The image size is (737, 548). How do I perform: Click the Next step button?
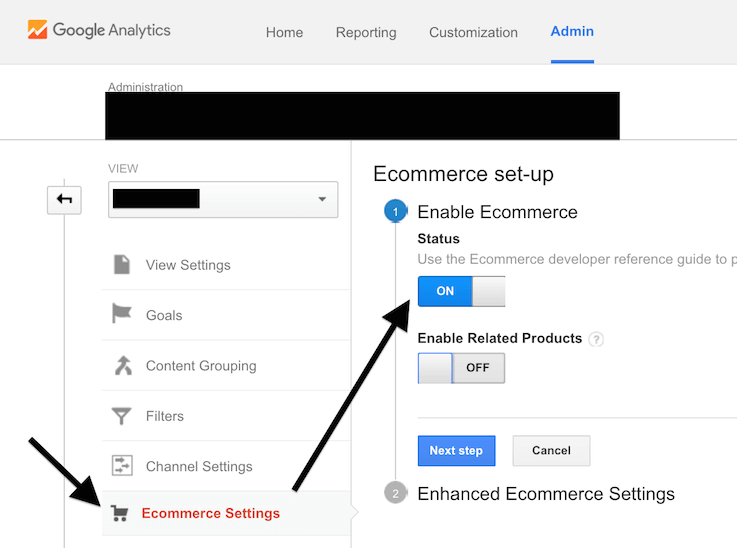pos(456,451)
